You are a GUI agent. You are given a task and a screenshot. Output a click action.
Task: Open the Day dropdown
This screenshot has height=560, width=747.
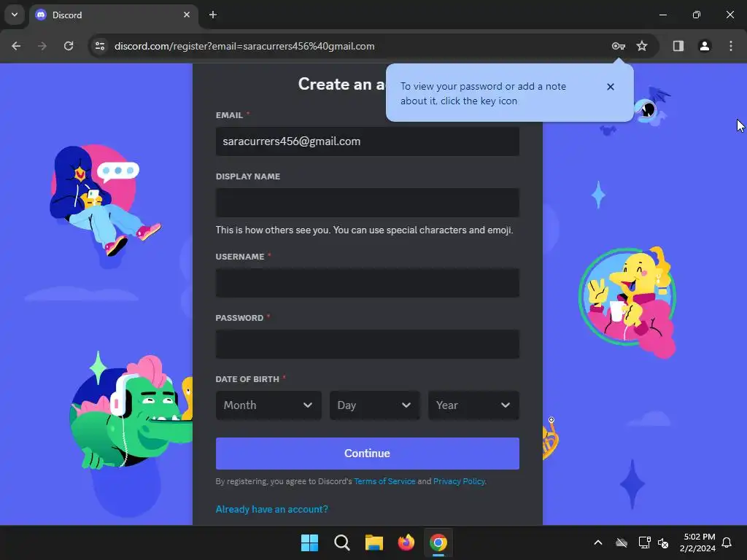[374, 405]
